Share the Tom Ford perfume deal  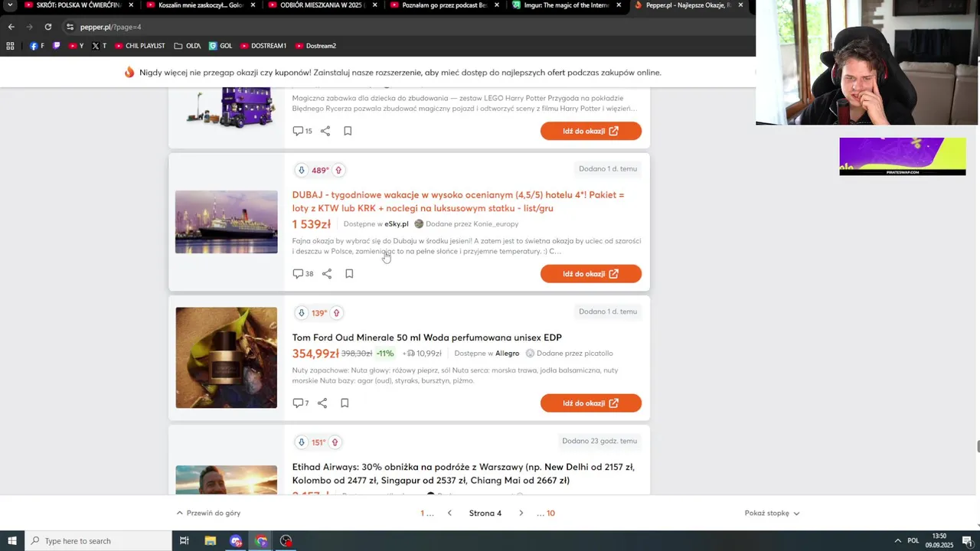pyautogui.click(x=322, y=403)
